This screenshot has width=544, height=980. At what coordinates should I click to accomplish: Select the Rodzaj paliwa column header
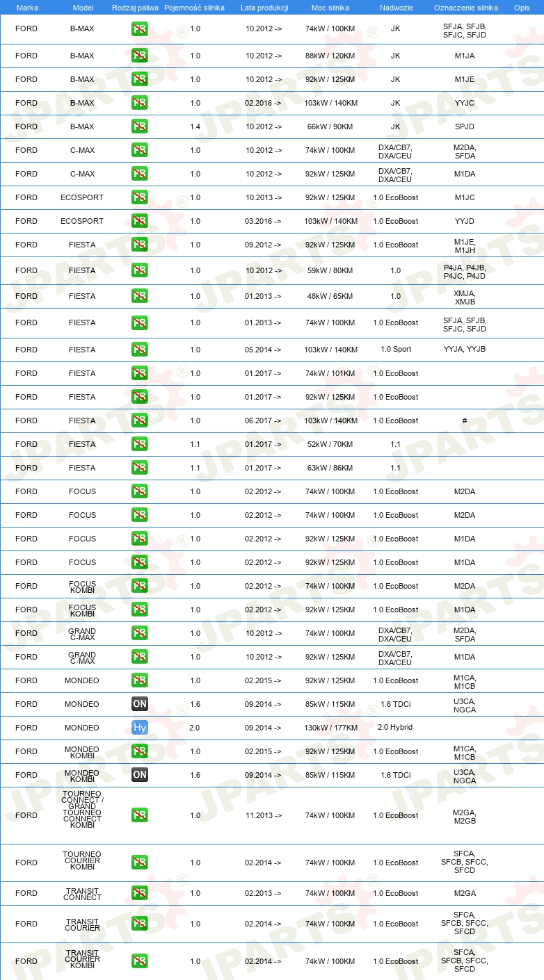tap(136, 7)
